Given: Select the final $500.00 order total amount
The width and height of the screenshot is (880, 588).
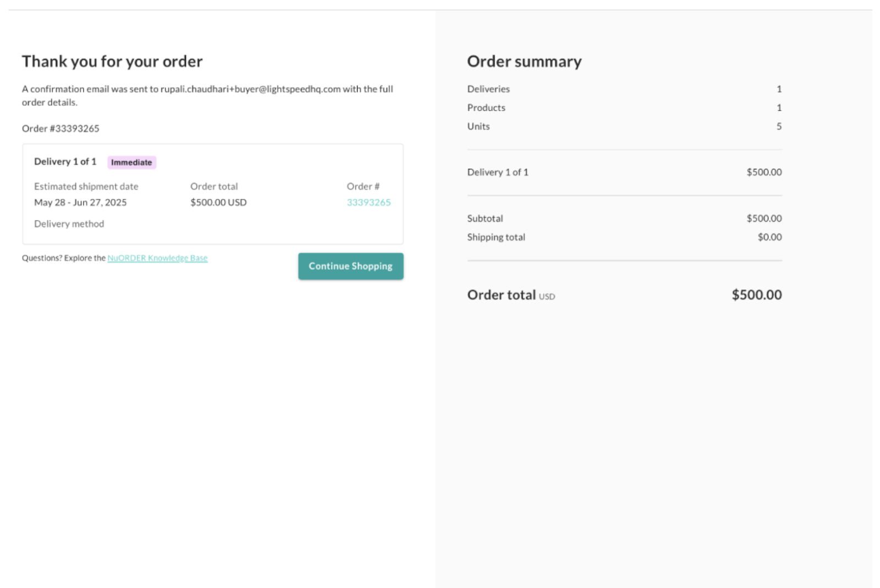Looking at the screenshot, I should point(756,295).
